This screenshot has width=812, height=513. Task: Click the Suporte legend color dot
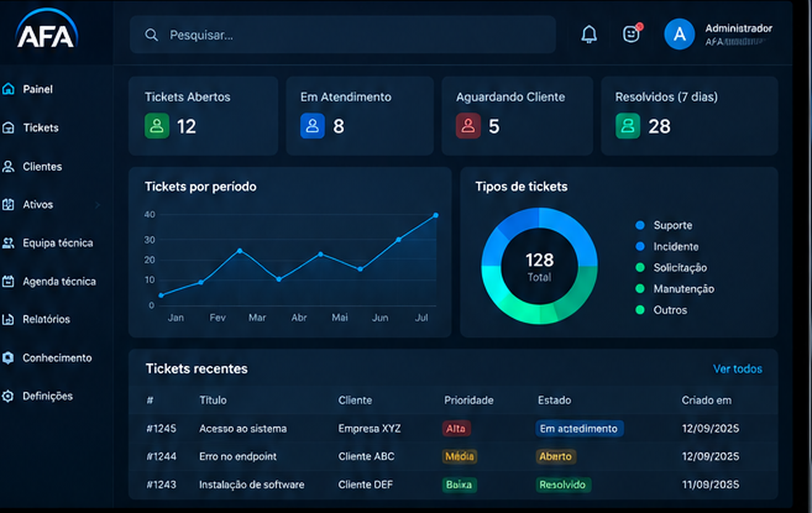point(640,226)
